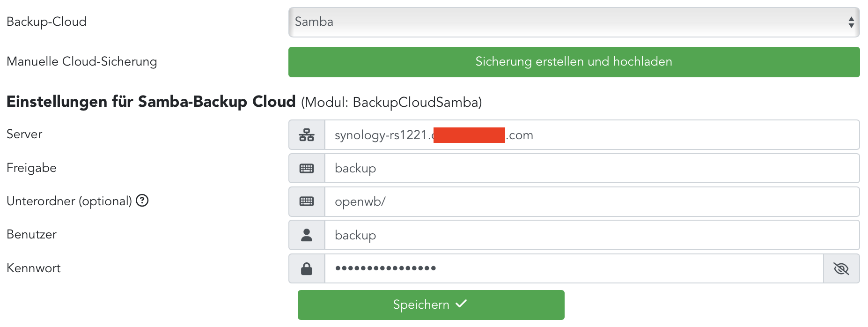Show help for Unterordner (optional) question mark

pyautogui.click(x=142, y=201)
